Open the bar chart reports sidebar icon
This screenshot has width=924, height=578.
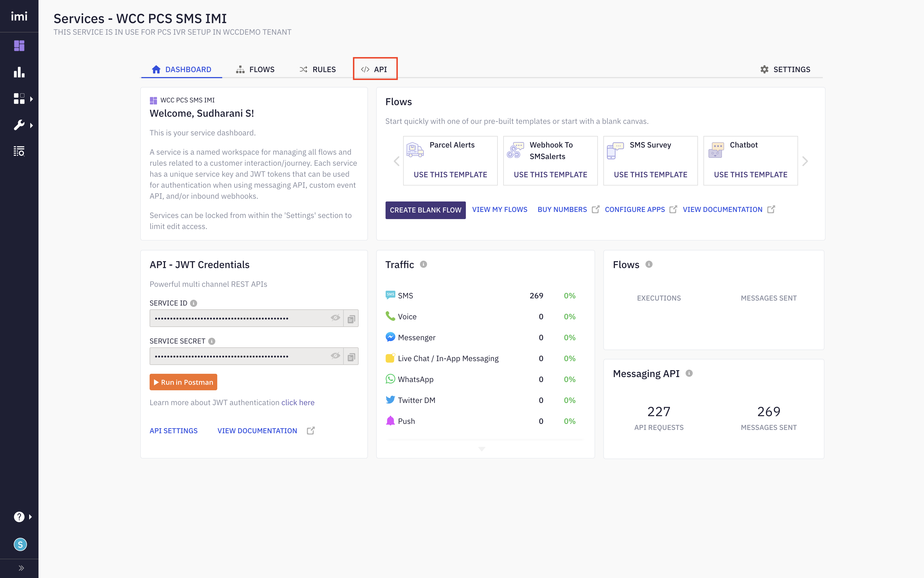[x=19, y=72]
